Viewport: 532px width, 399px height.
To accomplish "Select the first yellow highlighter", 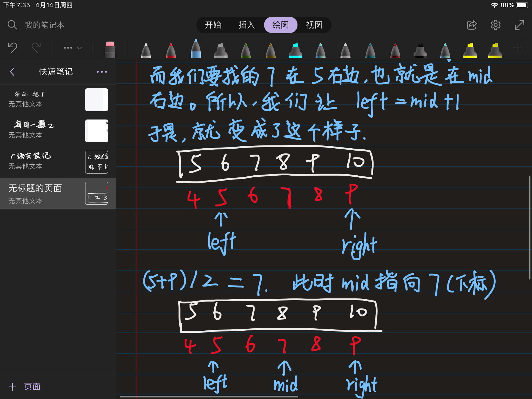I will click(470, 50).
